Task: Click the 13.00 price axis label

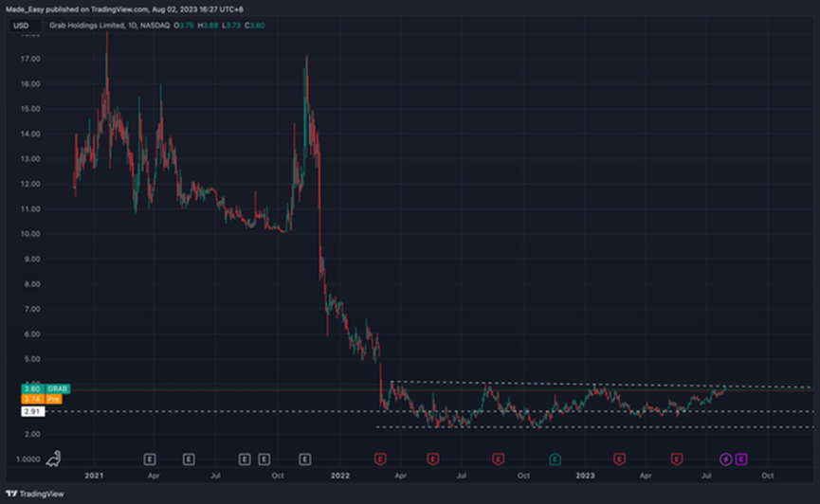Action: click(30, 159)
